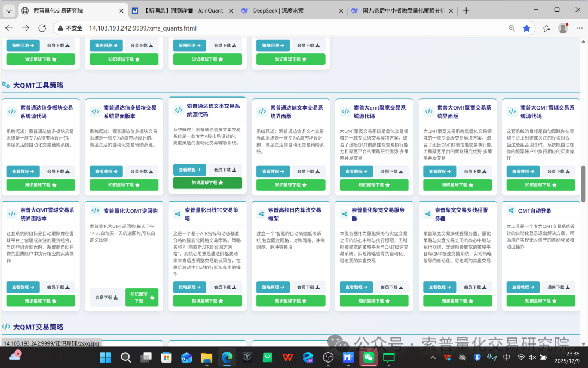Open WeChat from taskbar
Viewport: 588px width, 368px height.
369,358
